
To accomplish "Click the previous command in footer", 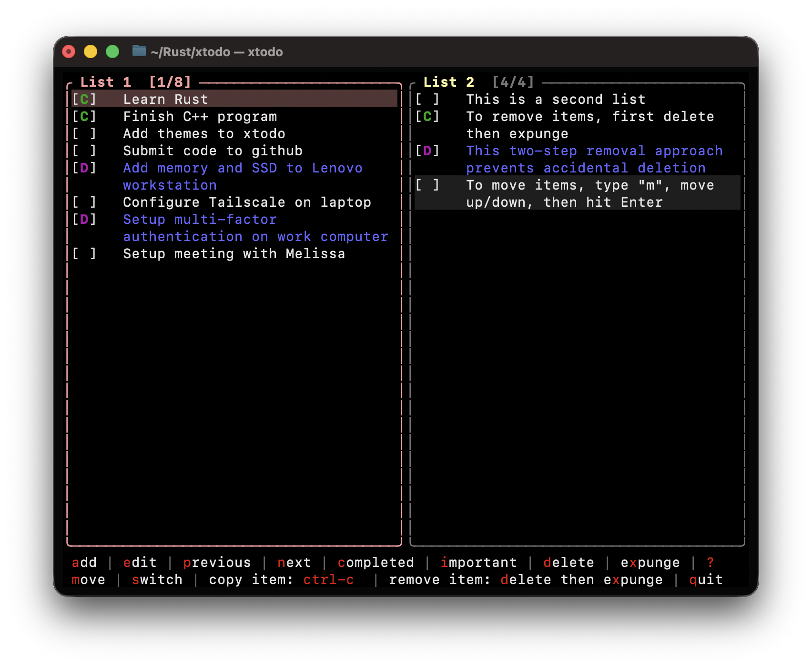I will point(217,562).
